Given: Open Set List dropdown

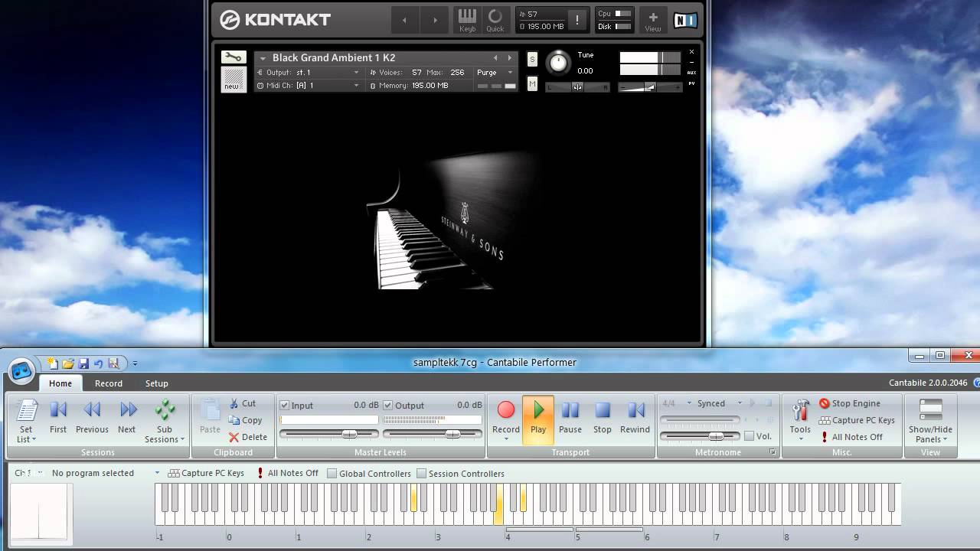Looking at the screenshot, I should tap(26, 434).
